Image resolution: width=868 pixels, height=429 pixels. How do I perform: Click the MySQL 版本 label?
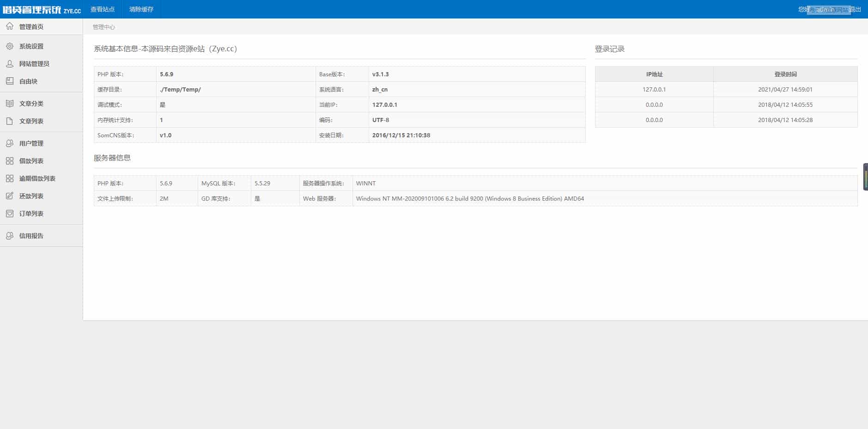[x=219, y=183]
